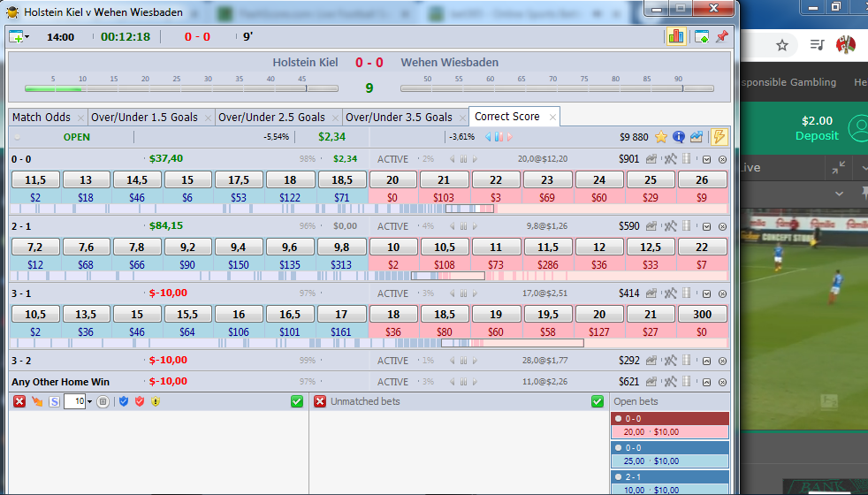Screen dimensions: 868x495
Task: Open the ladder grid icon in the 3 - 1 row
Action: click(x=687, y=293)
